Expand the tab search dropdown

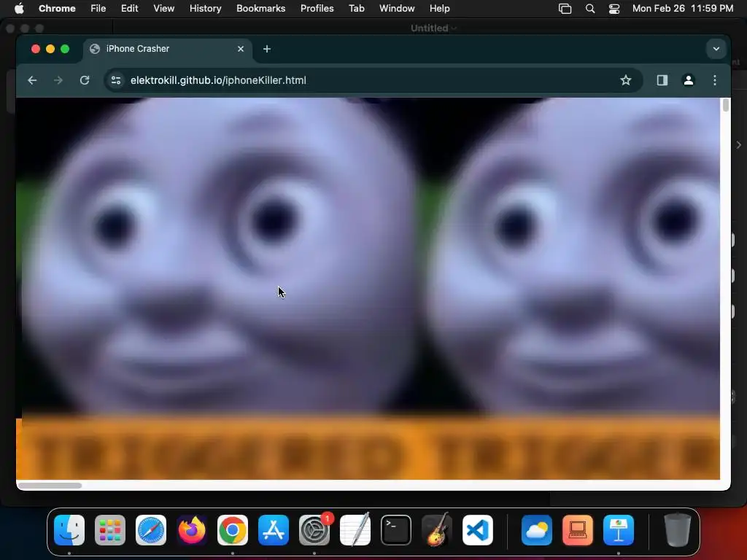pyautogui.click(x=716, y=49)
